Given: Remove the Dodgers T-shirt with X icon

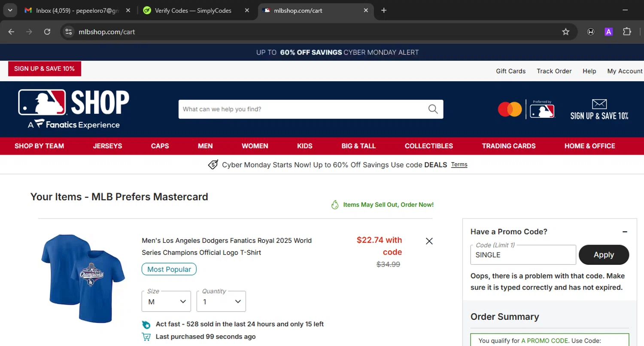Looking at the screenshot, I should pos(429,241).
